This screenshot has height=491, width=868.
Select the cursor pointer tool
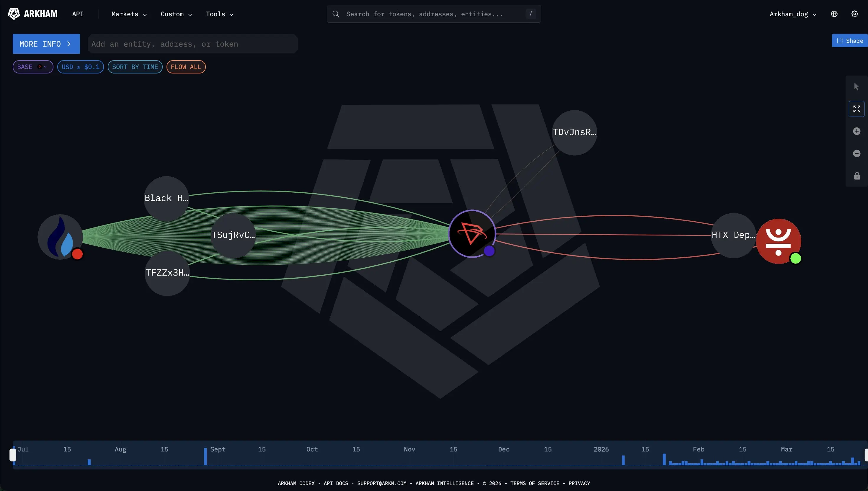856,87
